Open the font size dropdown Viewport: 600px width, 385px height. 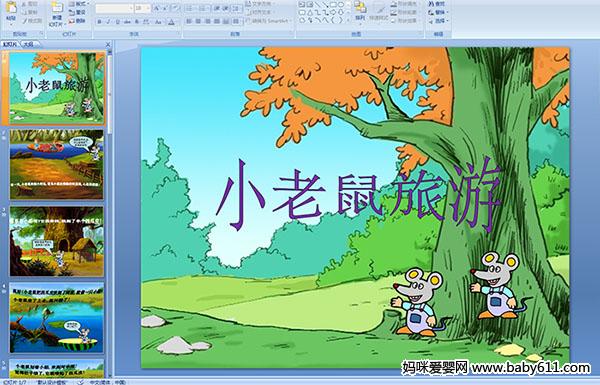click(142, 8)
